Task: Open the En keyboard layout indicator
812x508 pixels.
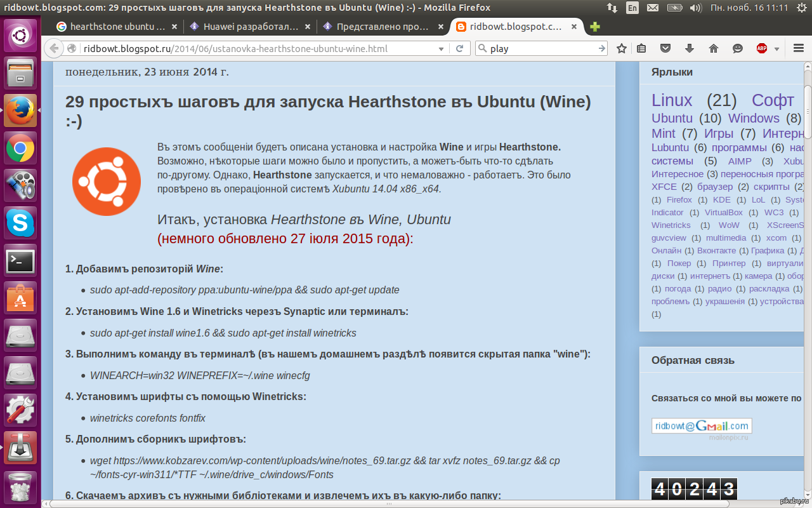Action: 632,8
